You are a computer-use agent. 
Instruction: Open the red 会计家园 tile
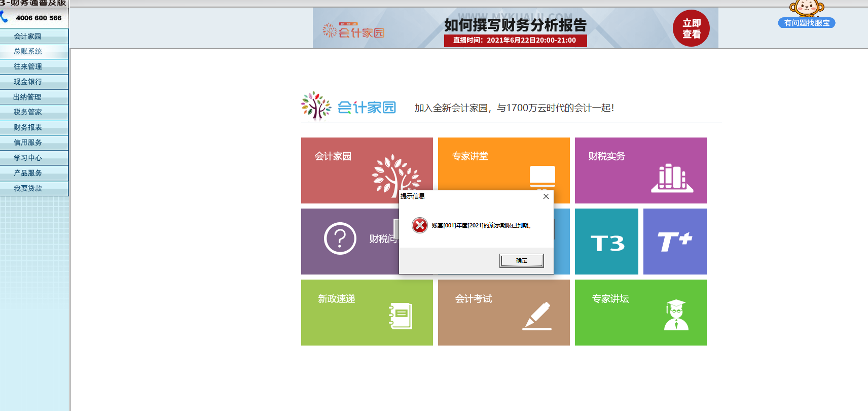click(x=367, y=170)
